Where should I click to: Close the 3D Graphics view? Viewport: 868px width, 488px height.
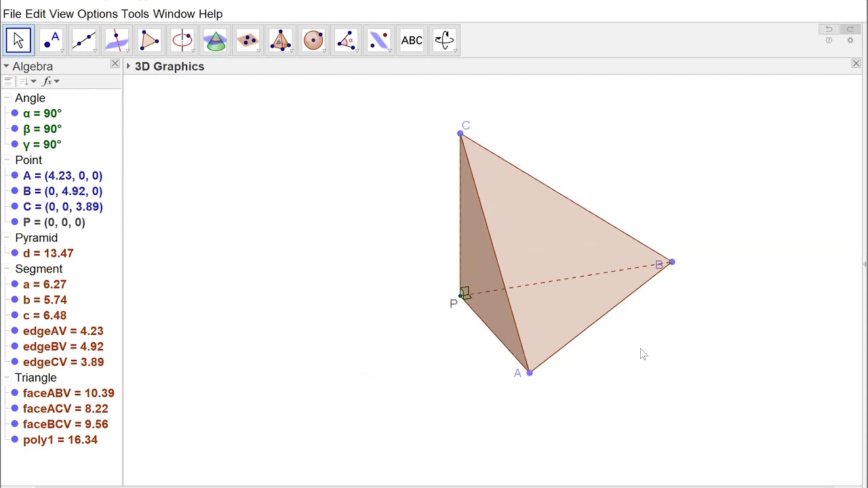[x=856, y=64]
